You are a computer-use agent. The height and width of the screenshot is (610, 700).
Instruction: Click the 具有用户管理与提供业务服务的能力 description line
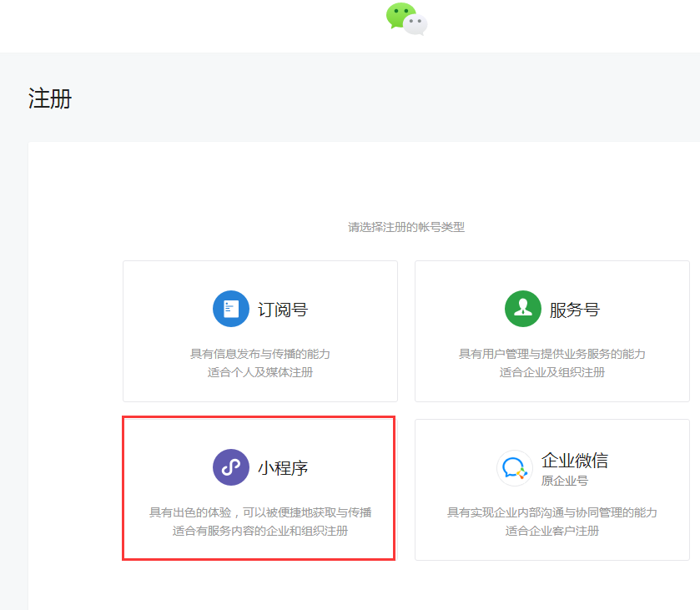(x=552, y=354)
